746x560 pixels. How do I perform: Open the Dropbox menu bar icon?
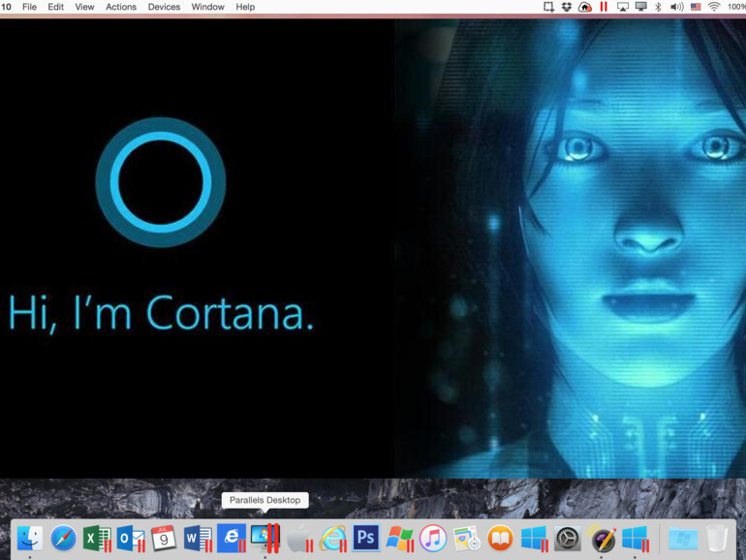566,7
